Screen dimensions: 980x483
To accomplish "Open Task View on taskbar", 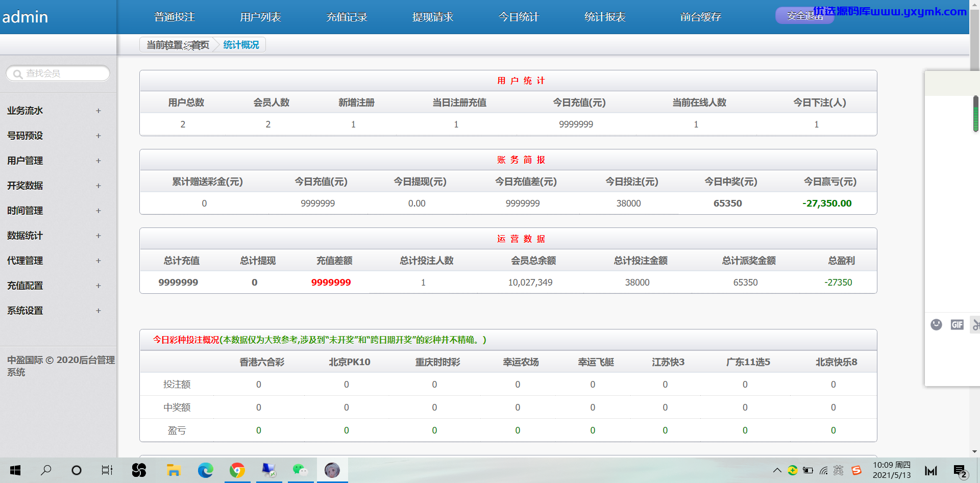I will click(x=107, y=470).
